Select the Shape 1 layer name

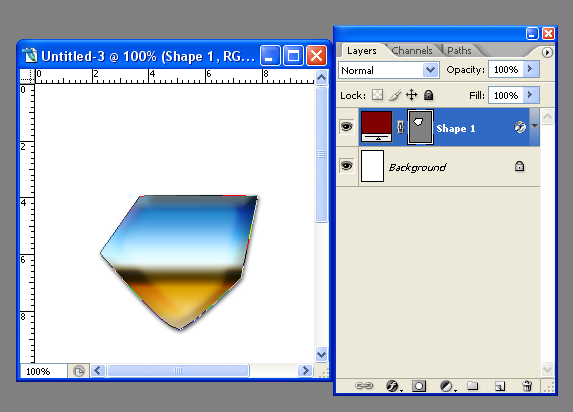pyautogui.click(x=456, y=128)
